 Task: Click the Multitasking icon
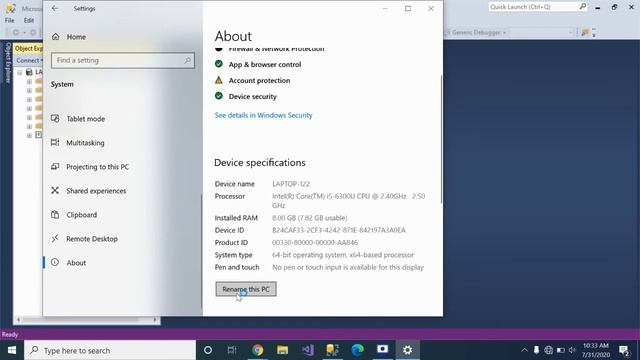coord(55,142)
